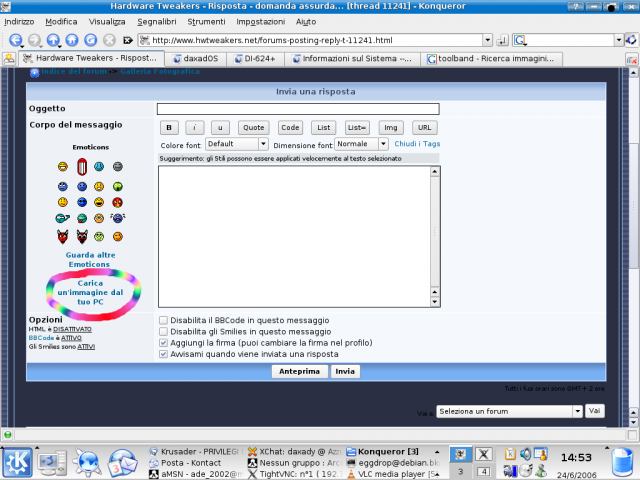The width and height of the screenshot is (640, 480).
Task: Click the browser back arrow button
Action: [x=16, y=40]
